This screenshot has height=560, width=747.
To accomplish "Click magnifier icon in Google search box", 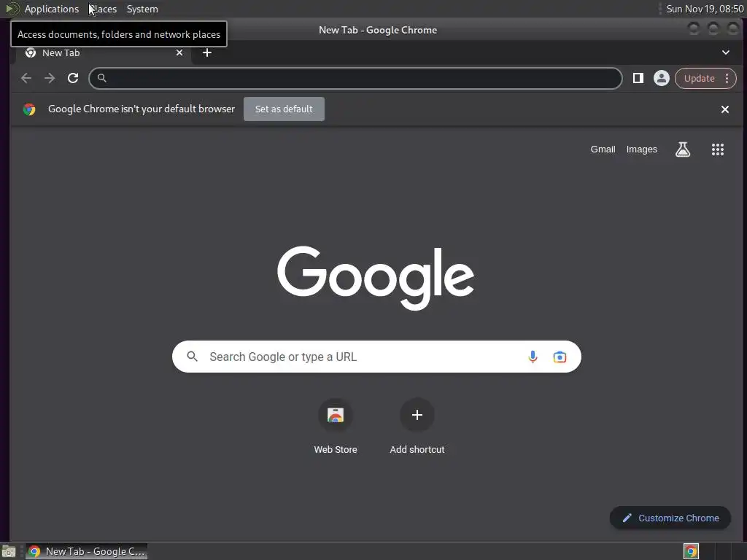I will 192,356.
